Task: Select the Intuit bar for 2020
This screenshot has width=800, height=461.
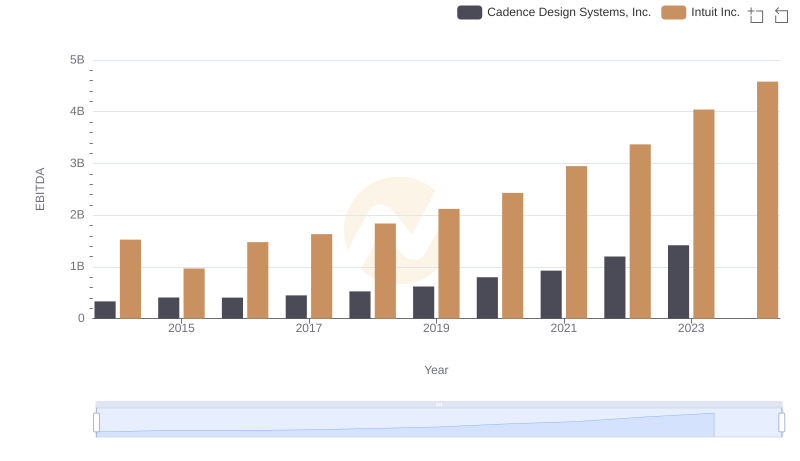Action: [512, 255]
